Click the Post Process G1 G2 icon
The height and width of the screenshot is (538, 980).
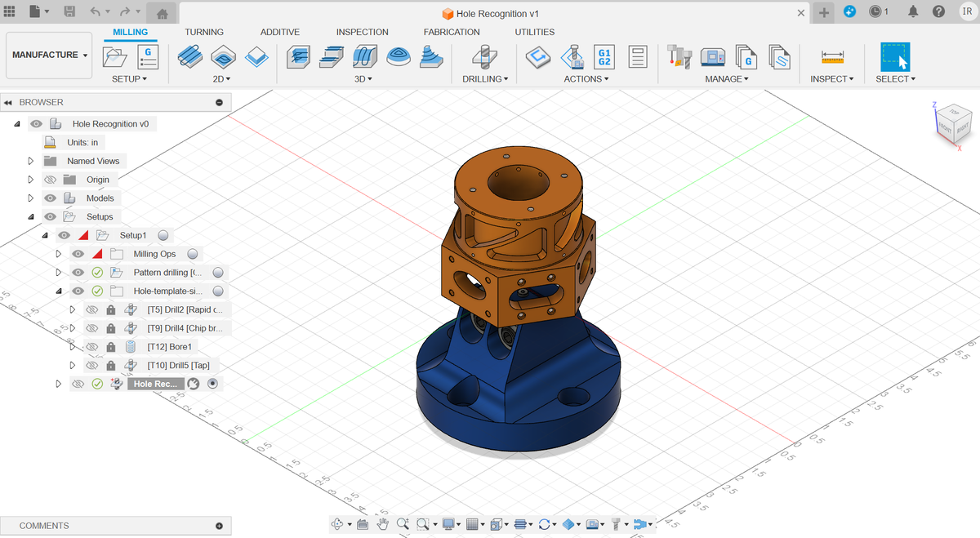604,56
